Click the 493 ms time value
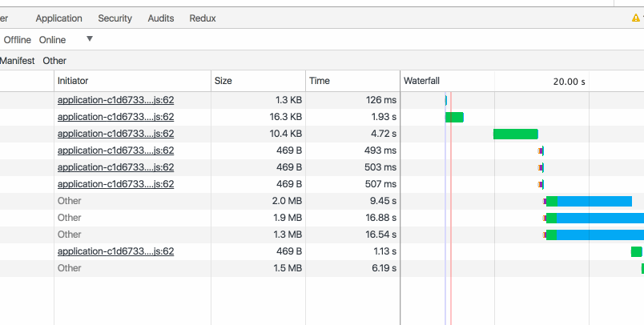The image size is (644, 325). [380, 150]
